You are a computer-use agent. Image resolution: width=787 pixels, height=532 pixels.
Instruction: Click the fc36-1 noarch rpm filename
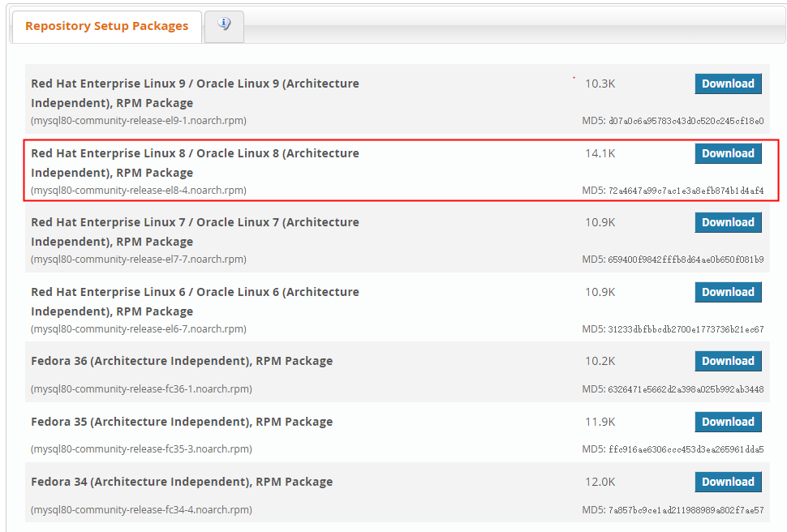(x=141, y=389)
